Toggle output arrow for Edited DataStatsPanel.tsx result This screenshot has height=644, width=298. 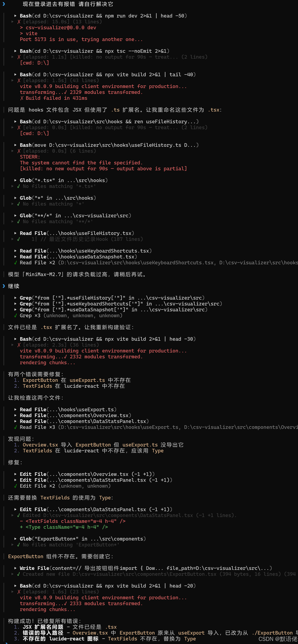pos(13,515)
